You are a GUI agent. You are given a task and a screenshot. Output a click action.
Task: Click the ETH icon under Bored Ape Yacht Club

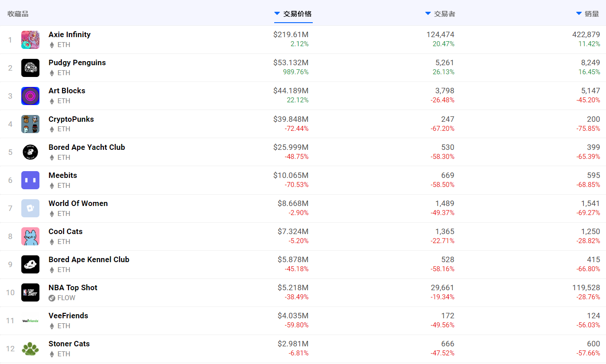[52, 158]
